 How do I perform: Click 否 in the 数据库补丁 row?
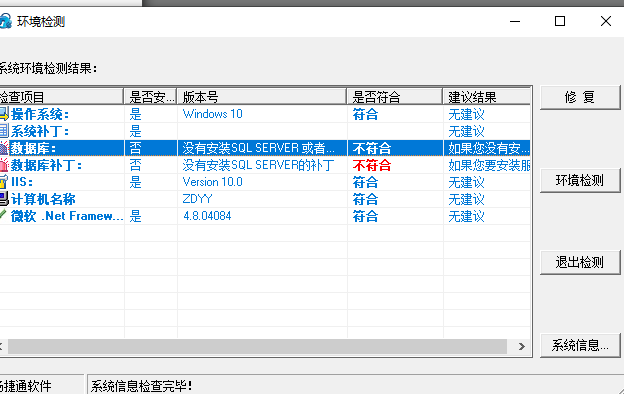coord(135,165)
